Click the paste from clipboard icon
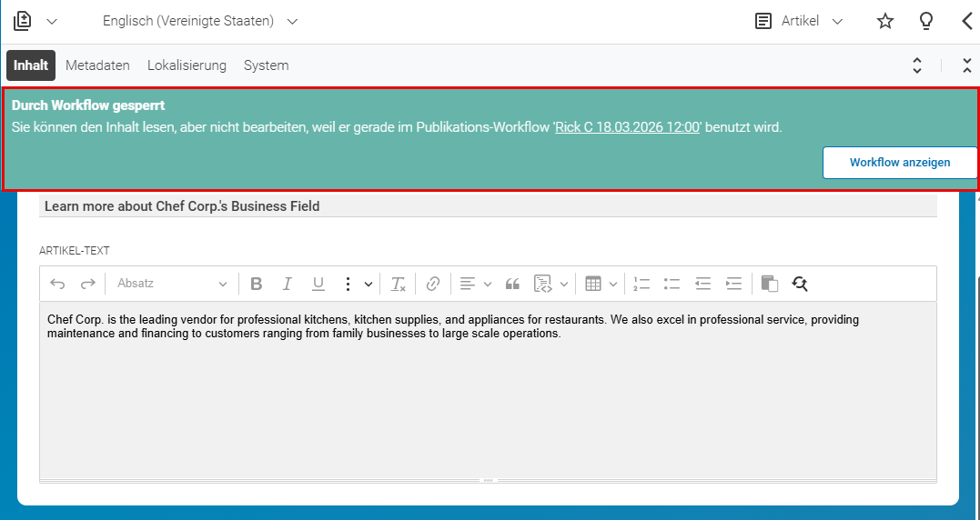 (x=770, y=284)
